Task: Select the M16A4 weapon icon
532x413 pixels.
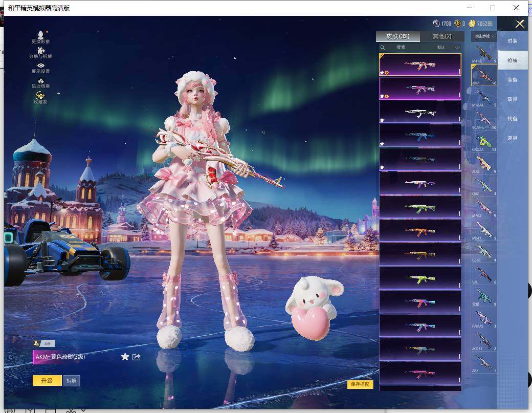Action: click(x=484, y=97)
